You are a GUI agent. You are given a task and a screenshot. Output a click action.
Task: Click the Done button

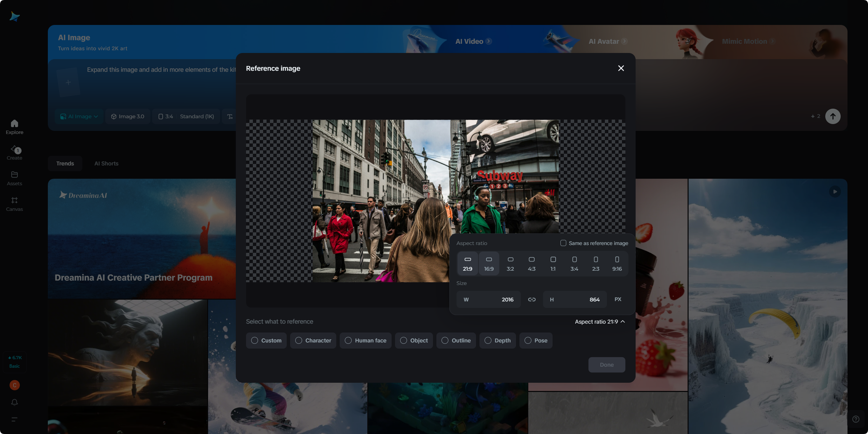[607, 365]
